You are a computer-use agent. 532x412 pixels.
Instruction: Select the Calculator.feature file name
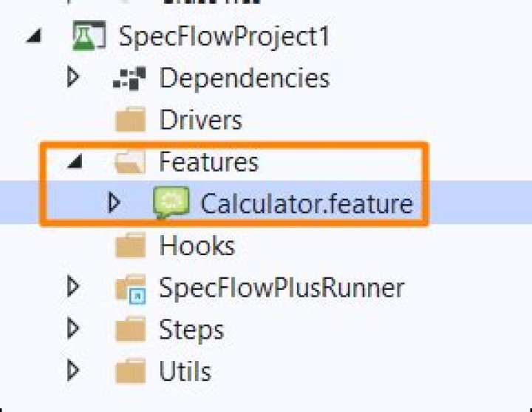[x=307, y=203]
